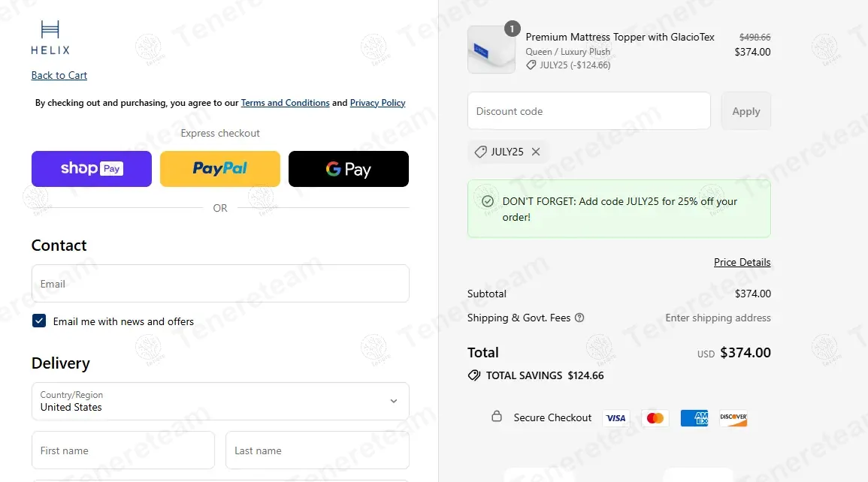This screenshot has height=482, width=868.
Task: Click the 'USD $374.00' total amount
Action: pyautogui.click(x=734, y=353)
